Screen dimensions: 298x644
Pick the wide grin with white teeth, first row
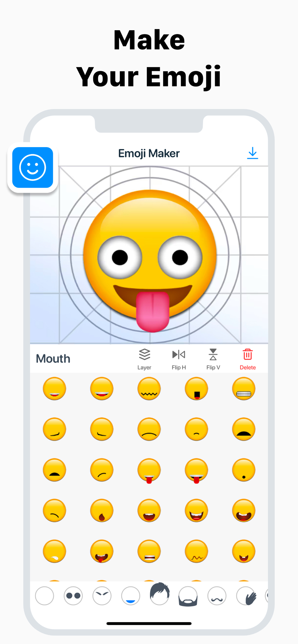(102, 389)
